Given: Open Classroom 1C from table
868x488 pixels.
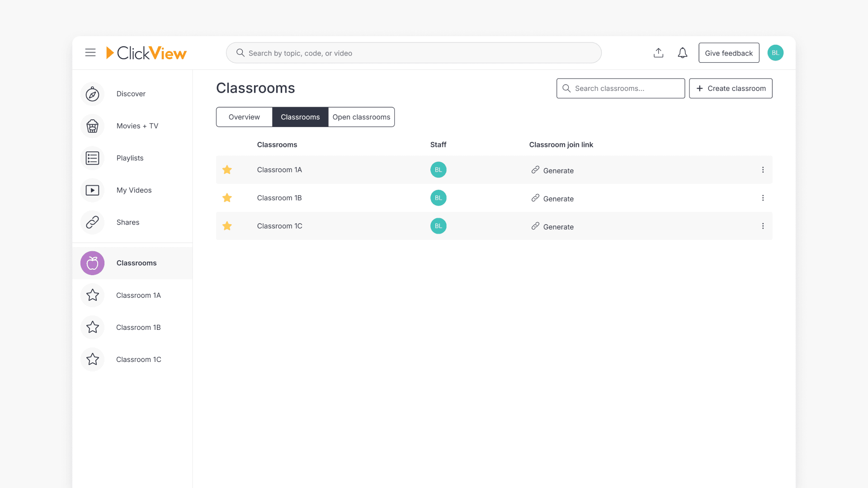Looking at the screenshot, I should coord(279,226).
